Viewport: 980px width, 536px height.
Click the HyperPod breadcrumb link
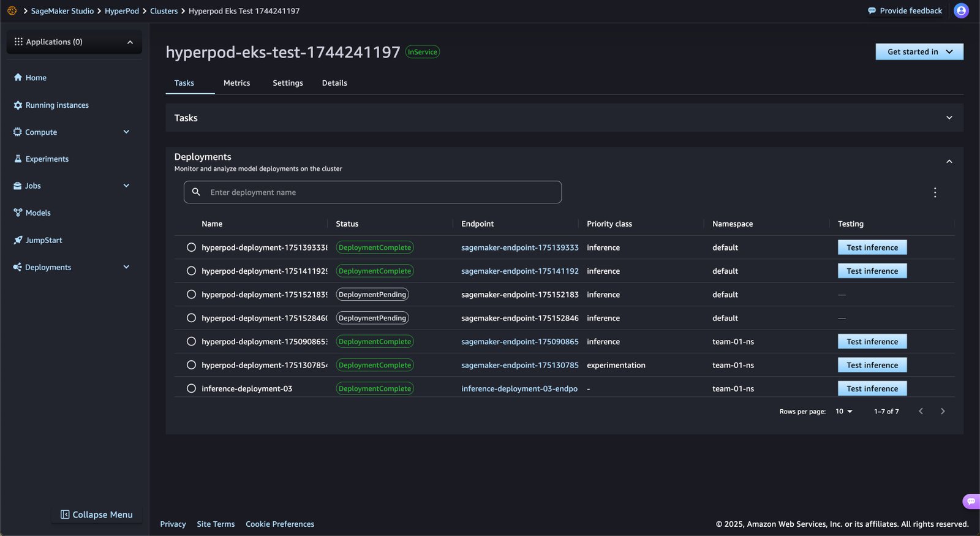click(122, 11)
